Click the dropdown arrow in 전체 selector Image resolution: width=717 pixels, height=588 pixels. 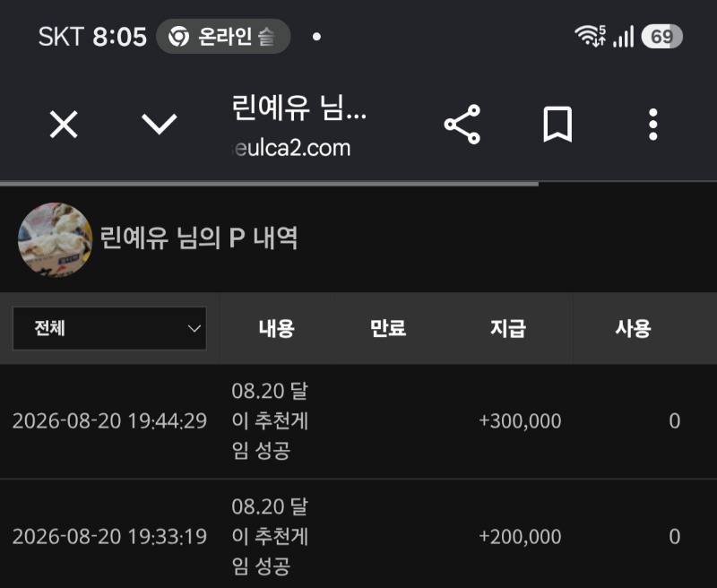point(194,328)
